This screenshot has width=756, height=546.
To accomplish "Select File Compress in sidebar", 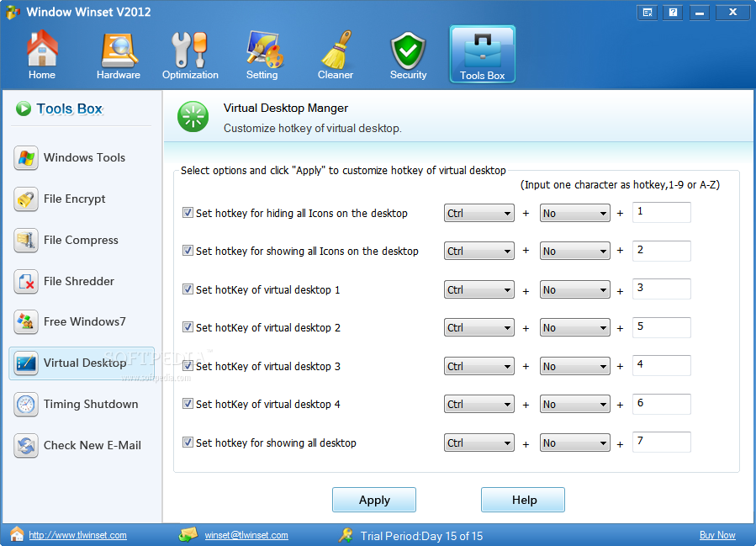I will (81, 241).
